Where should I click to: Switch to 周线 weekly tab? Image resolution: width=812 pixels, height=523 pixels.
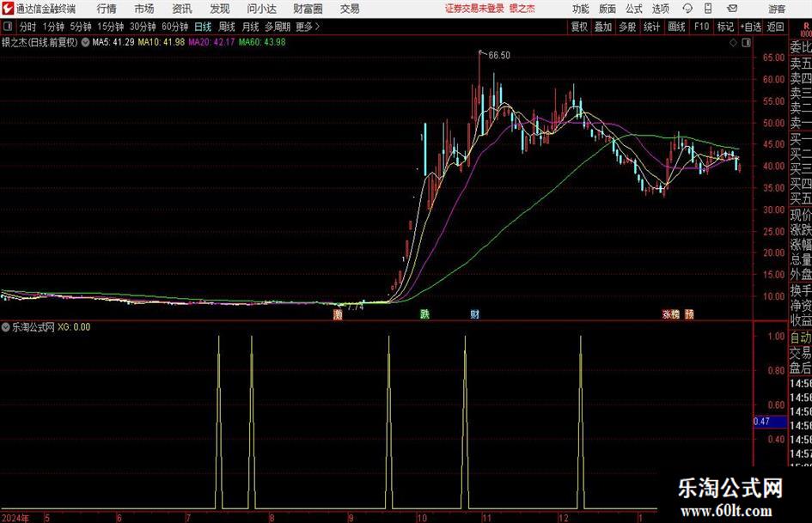click(x=227, y=27)
